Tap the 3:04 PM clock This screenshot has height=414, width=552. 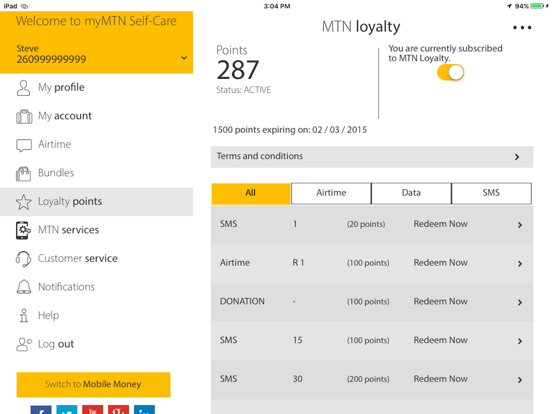point(277,6)
